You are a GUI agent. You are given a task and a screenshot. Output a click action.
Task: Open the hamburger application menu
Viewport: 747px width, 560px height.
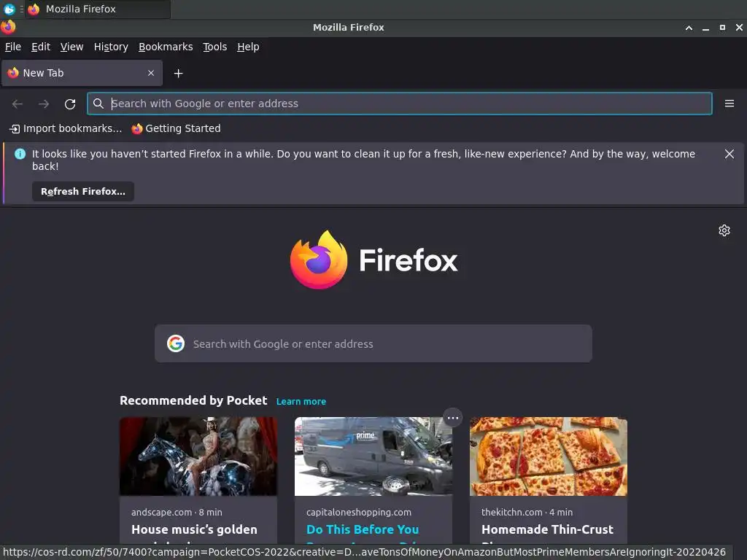729,104
